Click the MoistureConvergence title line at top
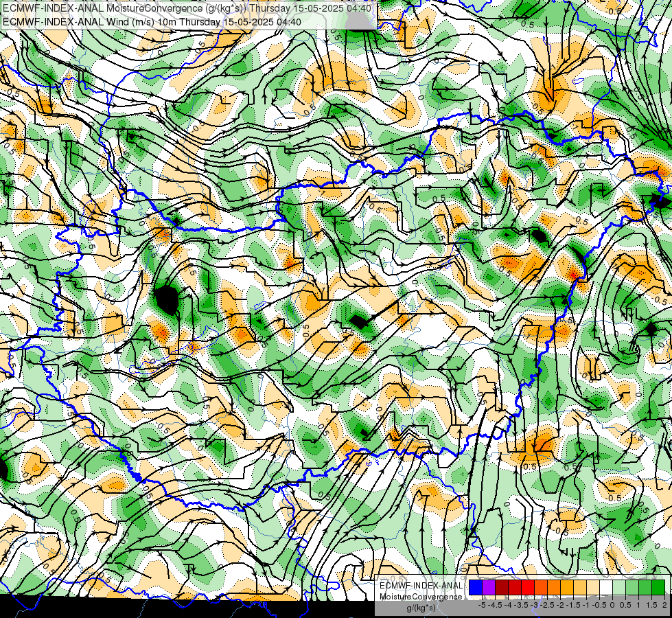 (187, 8)
